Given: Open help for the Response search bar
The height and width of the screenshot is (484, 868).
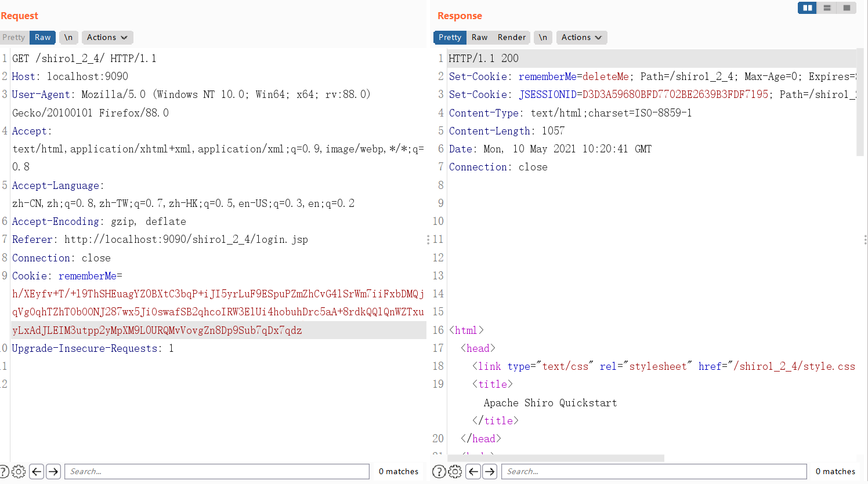Looking at the screenshot, I should coord(439,471).
